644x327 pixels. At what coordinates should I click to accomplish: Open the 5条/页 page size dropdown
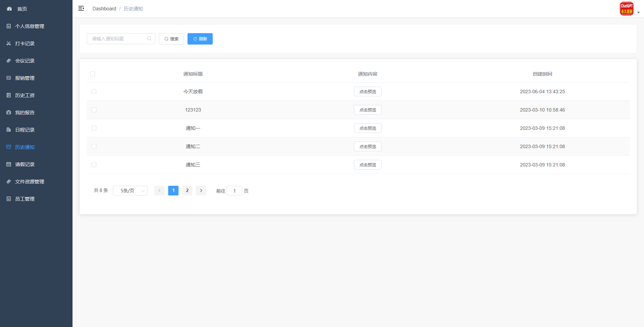click(130, 190)
